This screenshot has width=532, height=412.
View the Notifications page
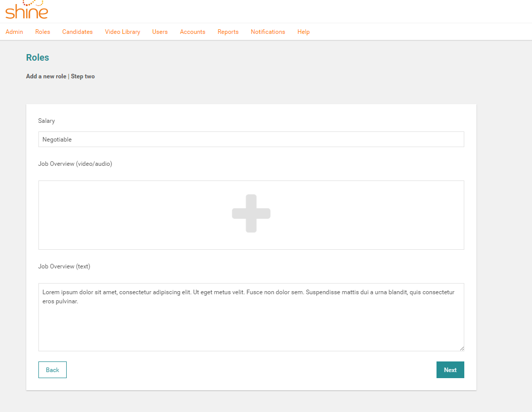pos(268,32)
